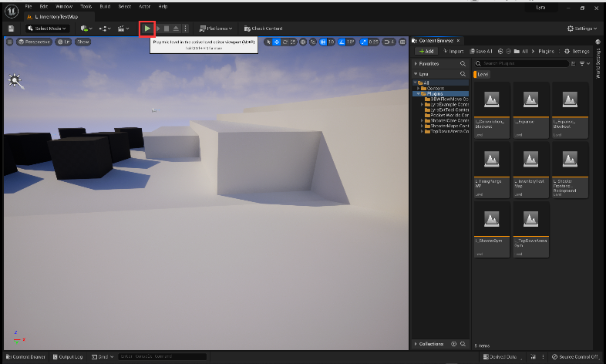This screenshot has height=364, width=606.
Task: Toggle surface snapping icon
Action: point(313,42)
